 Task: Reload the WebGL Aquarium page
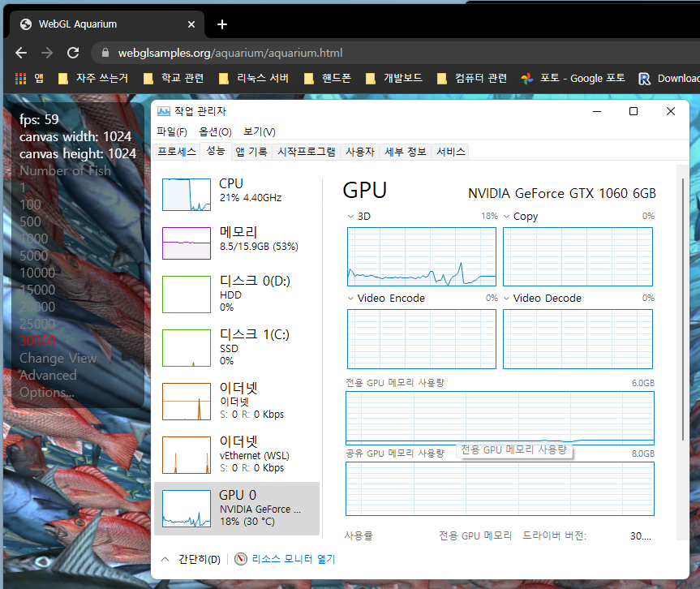pos(73,53)
